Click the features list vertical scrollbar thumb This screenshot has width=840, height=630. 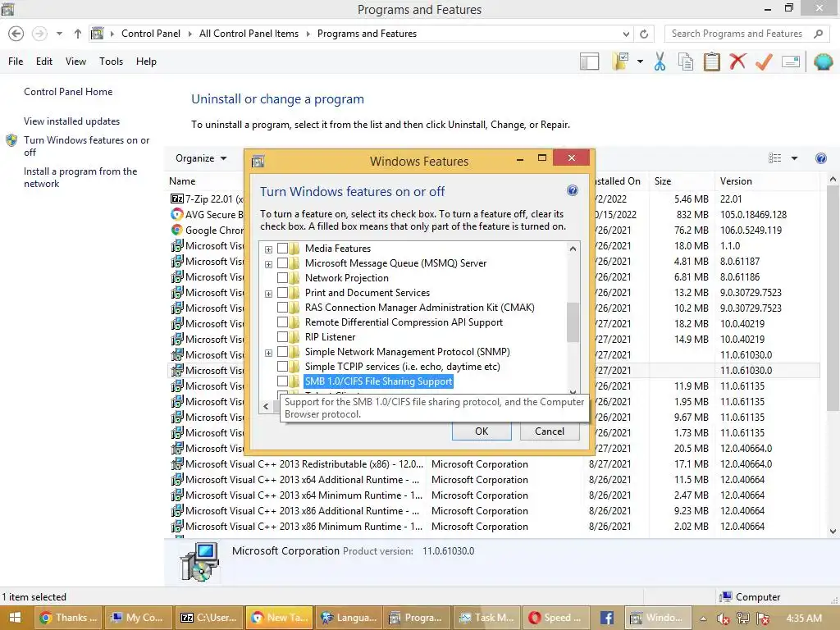573,322
